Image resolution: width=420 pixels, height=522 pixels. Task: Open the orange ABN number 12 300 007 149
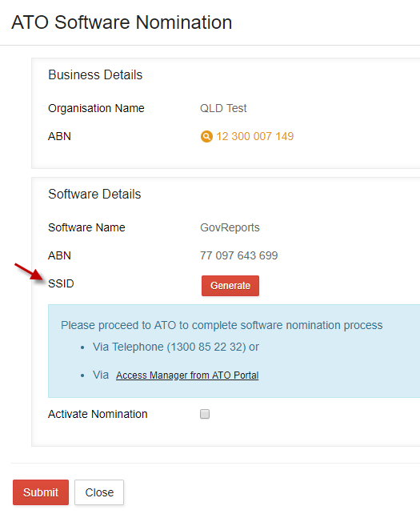pos(254,136)
